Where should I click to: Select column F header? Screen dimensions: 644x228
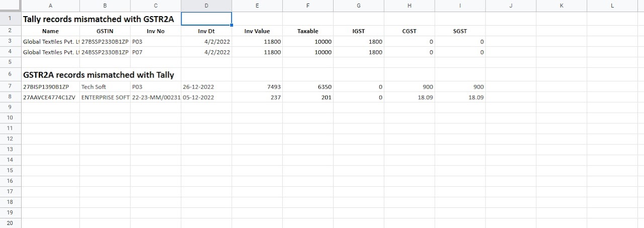click(x=308, y=6)
